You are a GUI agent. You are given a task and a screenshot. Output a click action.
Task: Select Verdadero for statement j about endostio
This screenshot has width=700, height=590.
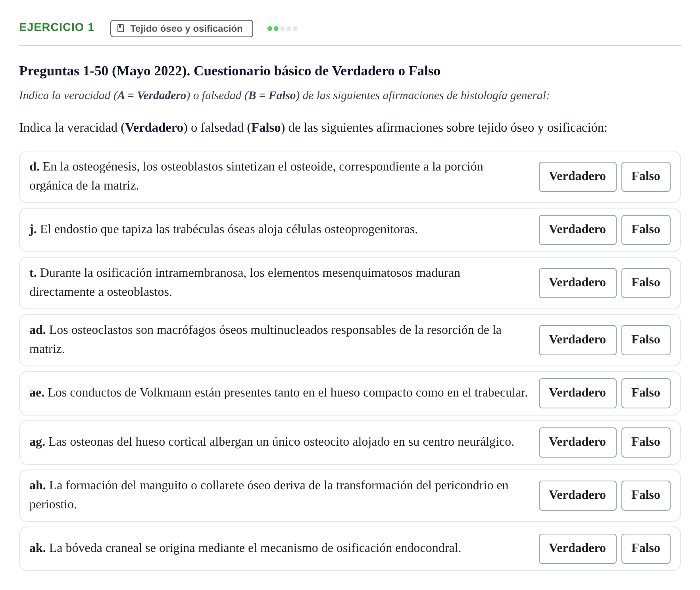pyautogui.click(x=577, y=230)
